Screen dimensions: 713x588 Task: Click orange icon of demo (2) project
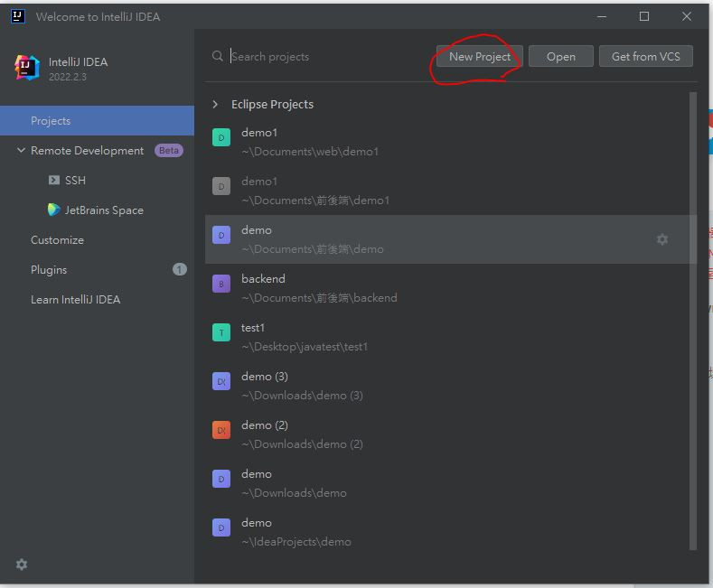(221, 430)
